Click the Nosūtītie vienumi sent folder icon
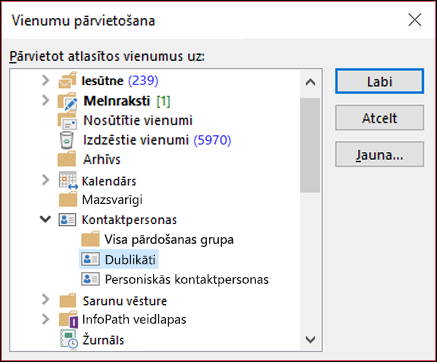Viewport: 437px width, 362px height. (68, 120)
